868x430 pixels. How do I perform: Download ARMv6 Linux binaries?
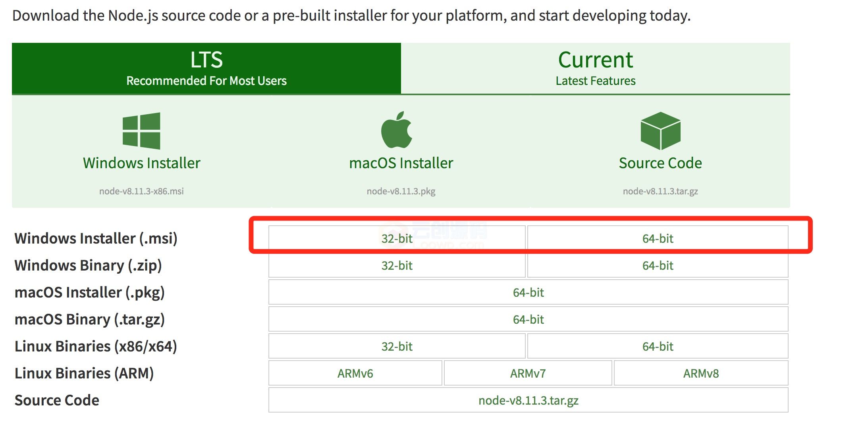[x=355, y=373]
